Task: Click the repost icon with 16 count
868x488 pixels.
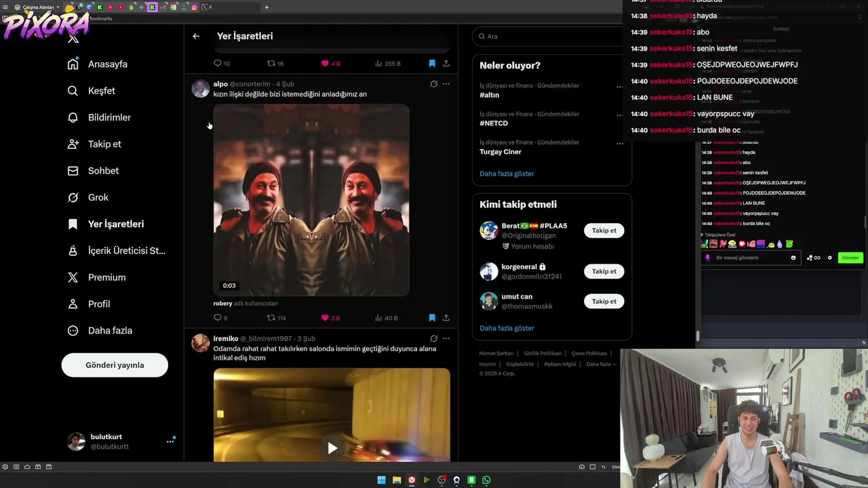Action: (x=271, y=63)
